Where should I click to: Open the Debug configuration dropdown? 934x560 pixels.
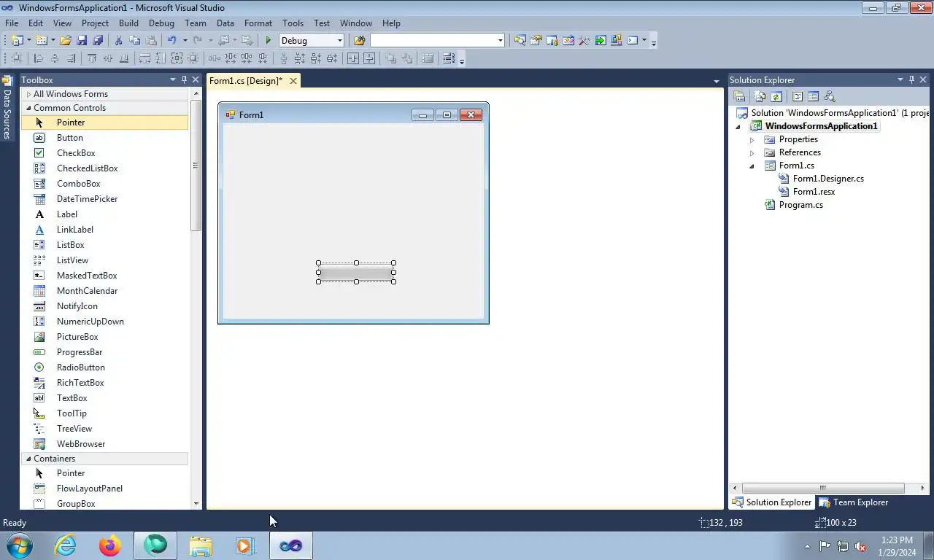click(339, 41)
